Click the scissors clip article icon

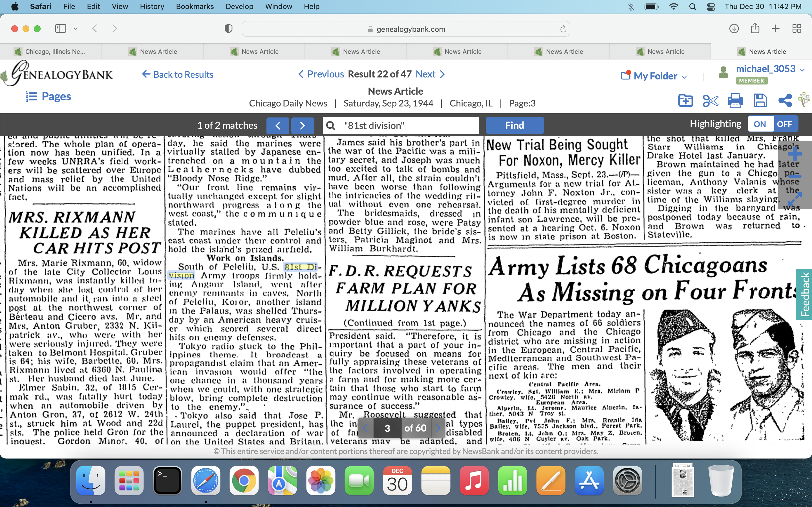710,101
